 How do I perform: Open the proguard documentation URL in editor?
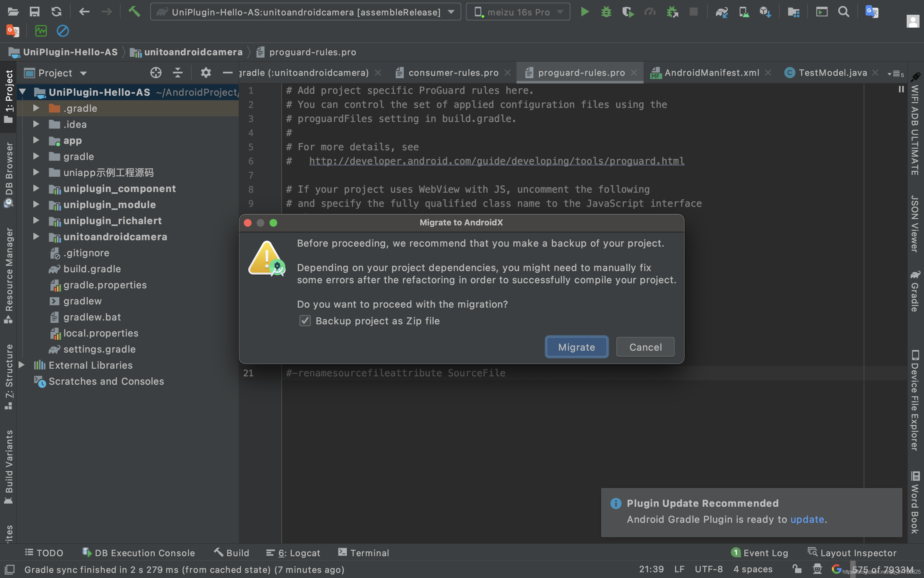tap(497, 161)
